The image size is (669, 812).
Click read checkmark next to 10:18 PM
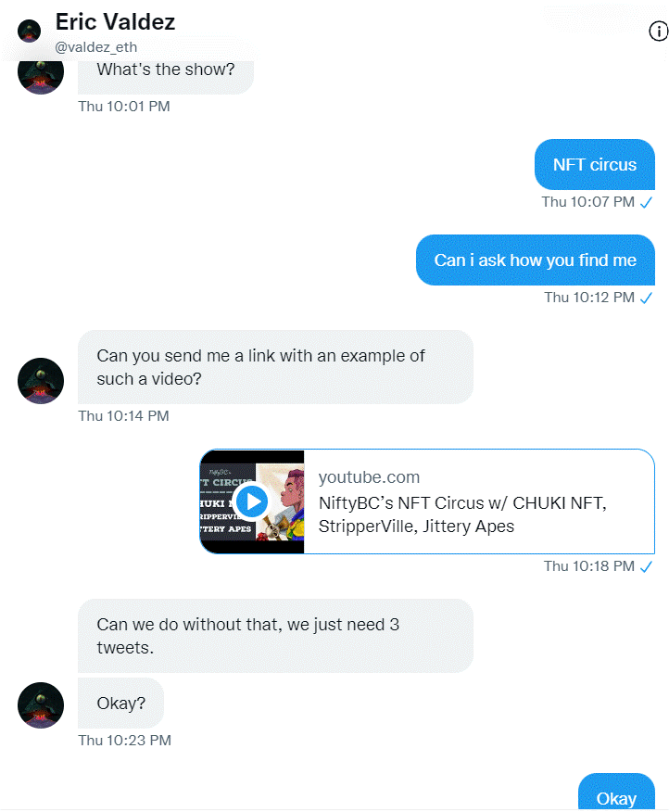click(646, 566)
